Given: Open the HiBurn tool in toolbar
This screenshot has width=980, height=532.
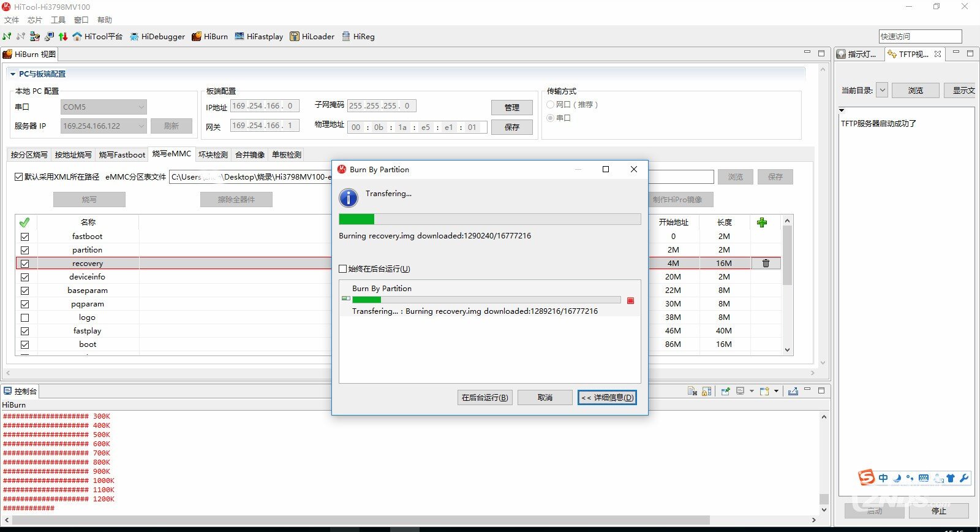Looking at the screenshot, I should coord(209,36).
